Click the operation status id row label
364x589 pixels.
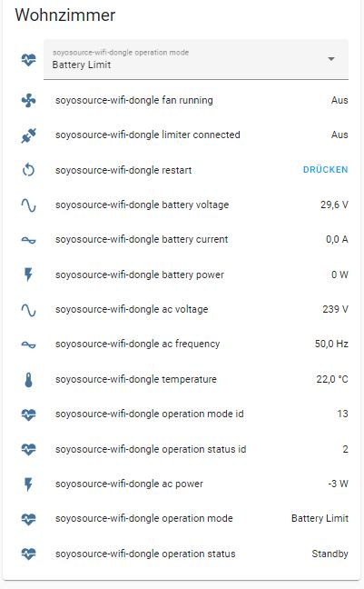pos(151,449)
